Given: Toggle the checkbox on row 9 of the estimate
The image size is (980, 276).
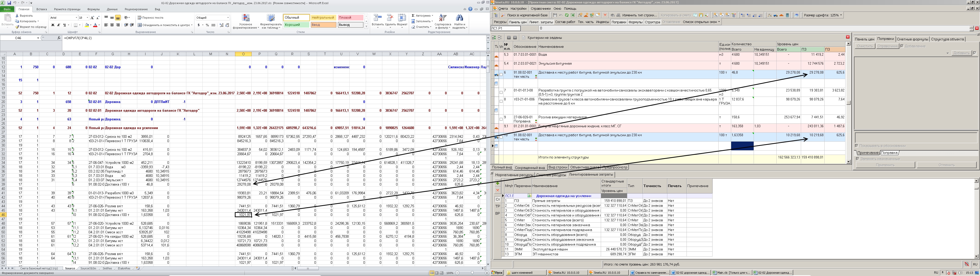Looking at the screenshot, I should tap(501, 119).
